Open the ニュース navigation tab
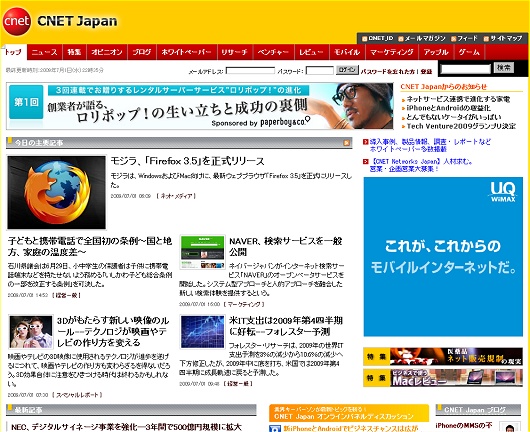The image size is (530, 432). pyautogui.click(x=45, y=52)
